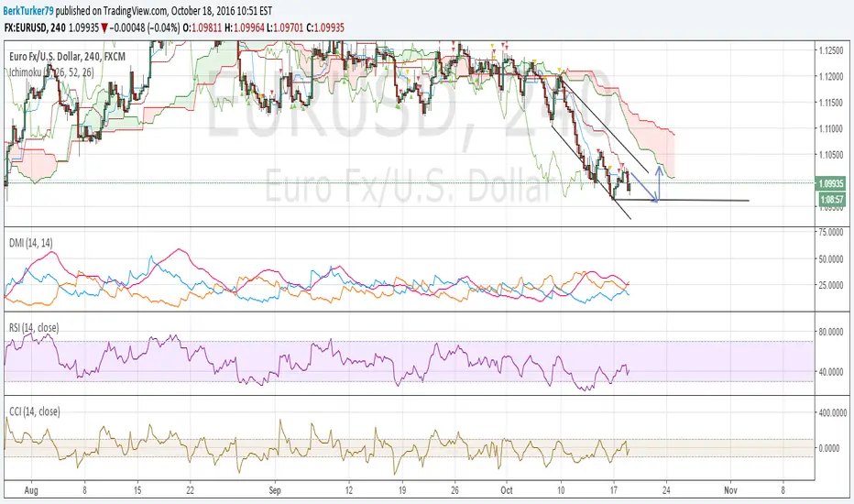This screenshot has height=504, width=854.
Task: Click the countdown timer label 1:08:57
Action: (832, 200)
